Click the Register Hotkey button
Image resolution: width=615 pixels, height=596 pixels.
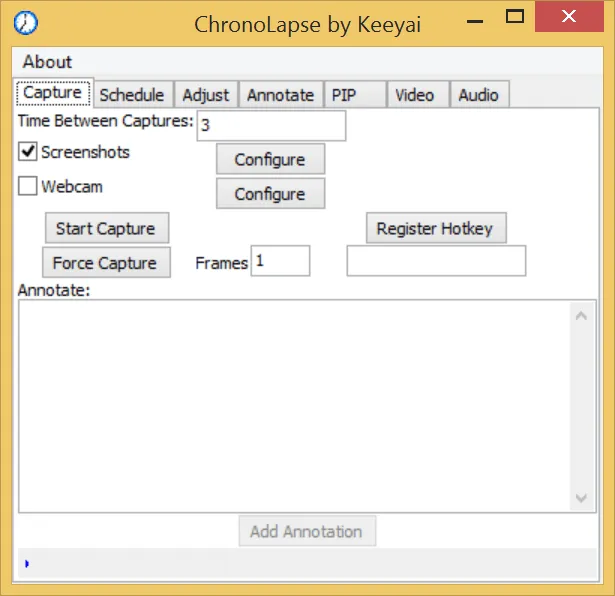[x=434, y=229]
